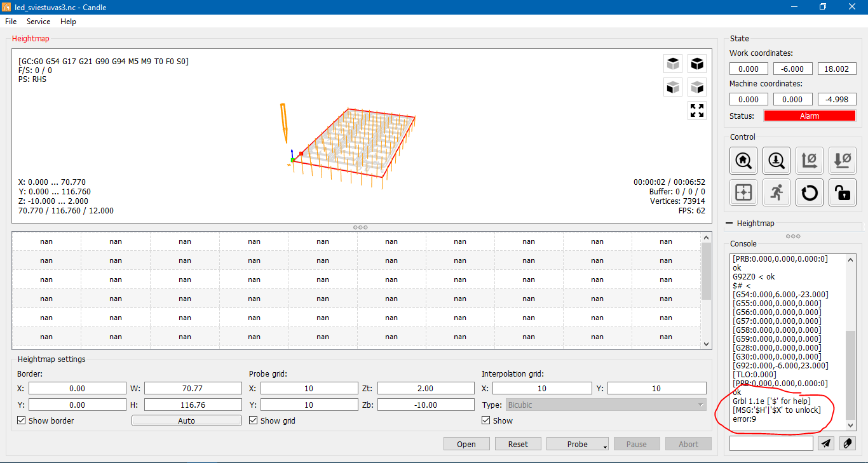Click the console command input field
This screenshot has height=463, width=868.
[x=771, y=443]
